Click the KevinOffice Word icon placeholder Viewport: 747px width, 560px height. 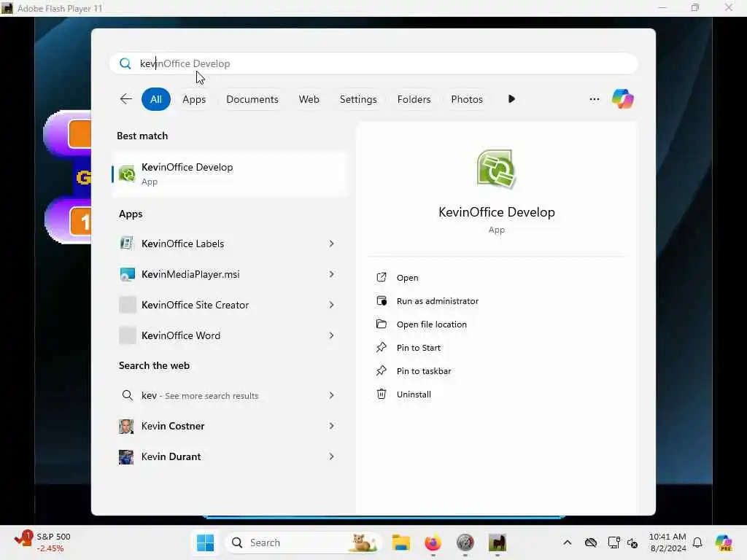(x=127, y=335)
